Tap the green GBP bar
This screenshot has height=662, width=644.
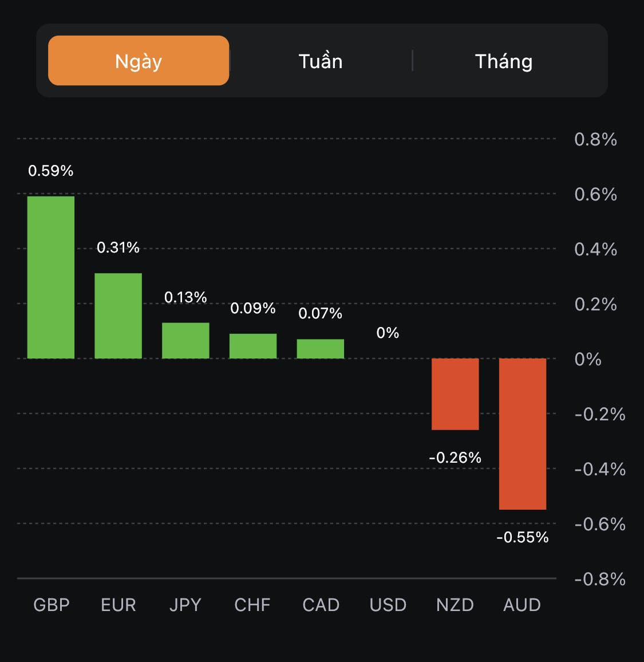pyautogui.click(x=51, y=277)
